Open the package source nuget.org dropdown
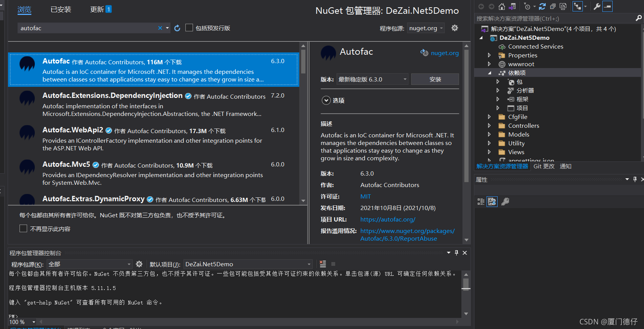 [x=426, y=28]
